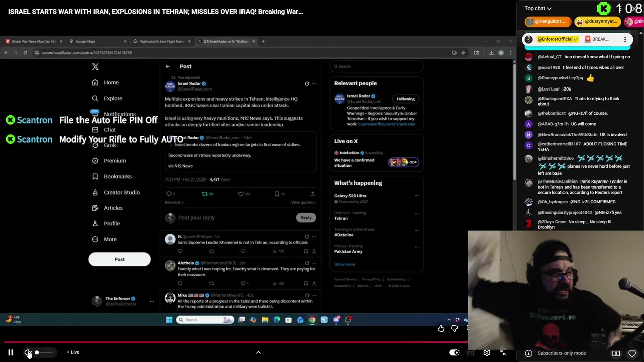Viewport: 644px width, 362px height.
Task: Open the View quotes link
Action: coord(303,202)
